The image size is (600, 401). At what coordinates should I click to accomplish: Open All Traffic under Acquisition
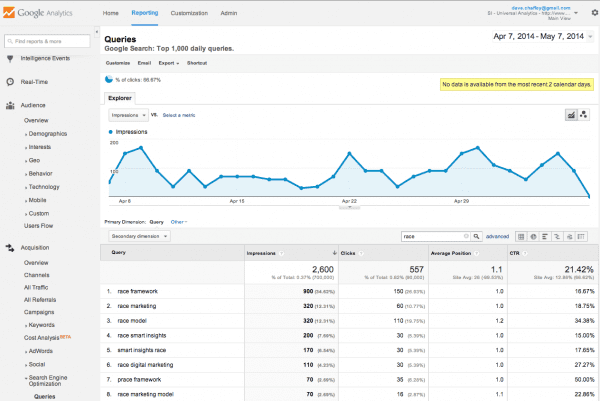click(36, 287)
